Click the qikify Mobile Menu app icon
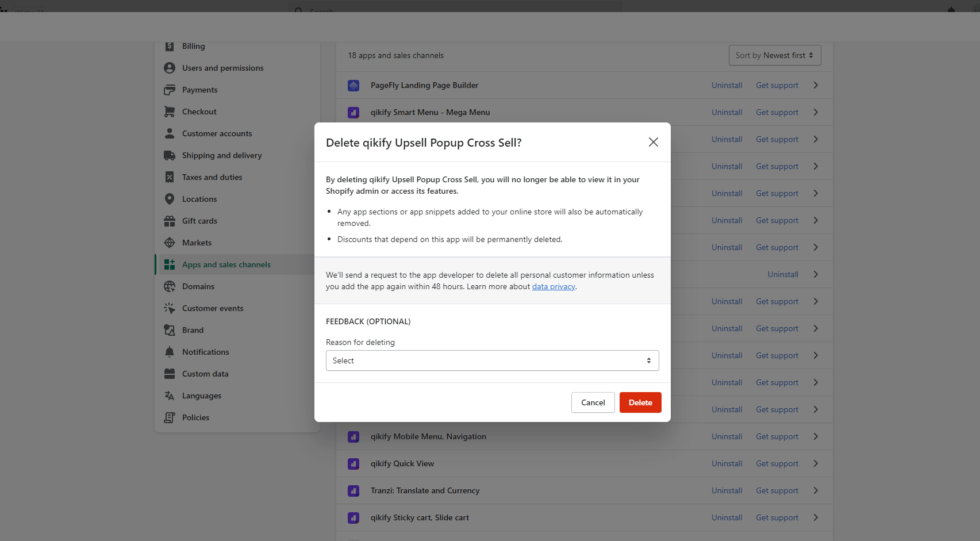Viewport: 980px width, 541px height. (x=353, y=437)
